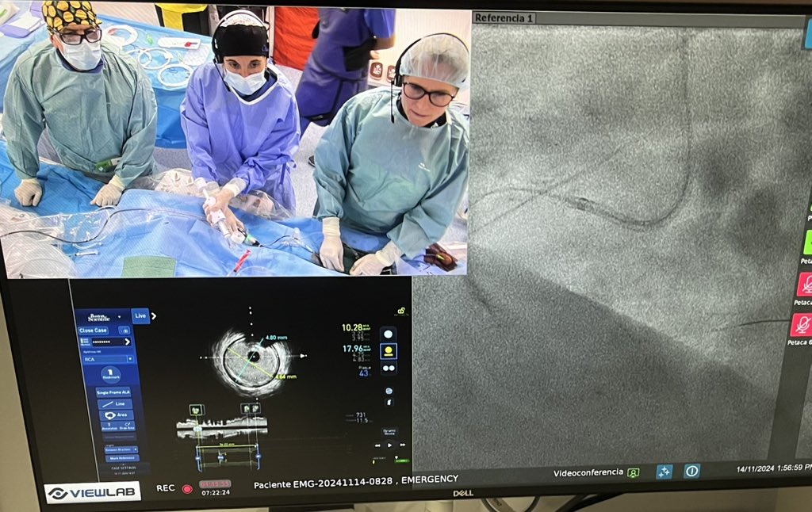Click the middle marker on longitudinal view

[220, 457]
